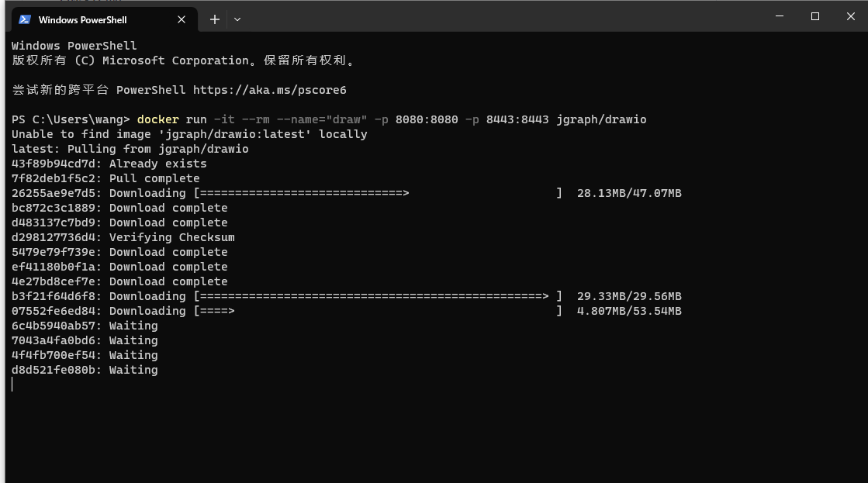This screenshot has width=868, height=483.
Task: Click the '8080:8080' port mapping text
Action: (427, 119)
